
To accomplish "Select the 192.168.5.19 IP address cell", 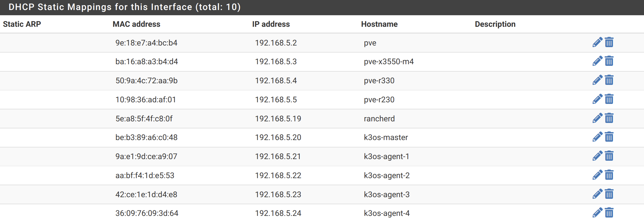I will point(278,119).
